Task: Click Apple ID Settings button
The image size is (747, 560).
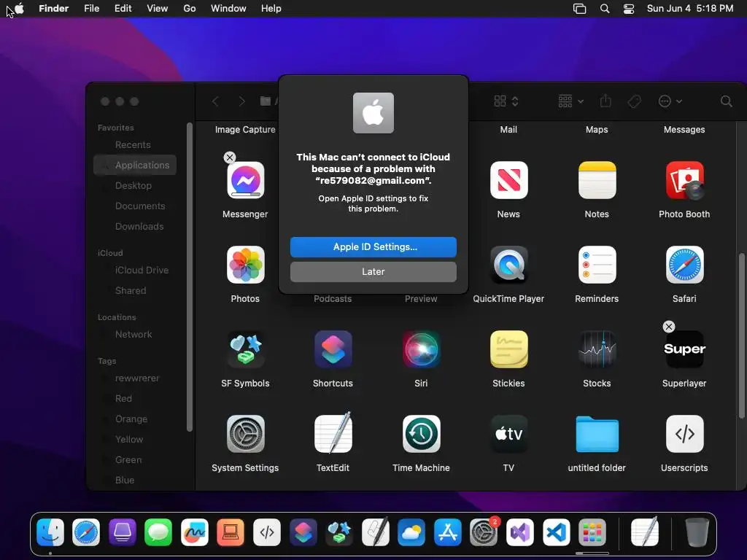Action: tap(373, 246)
